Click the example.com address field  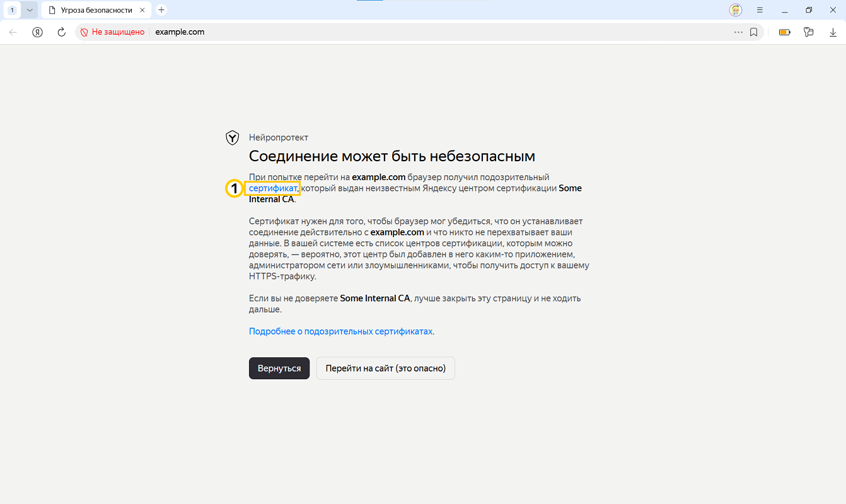378,32
